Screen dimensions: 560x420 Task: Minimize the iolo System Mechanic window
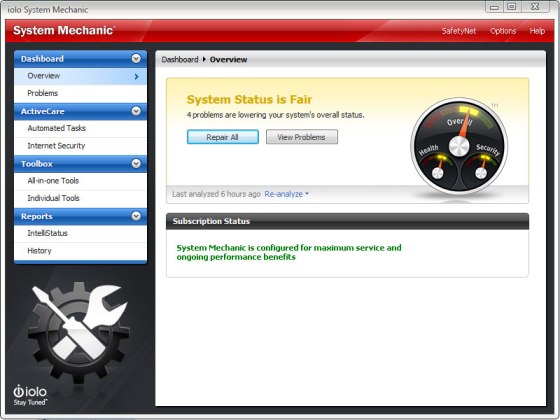[x=494, y=7]
